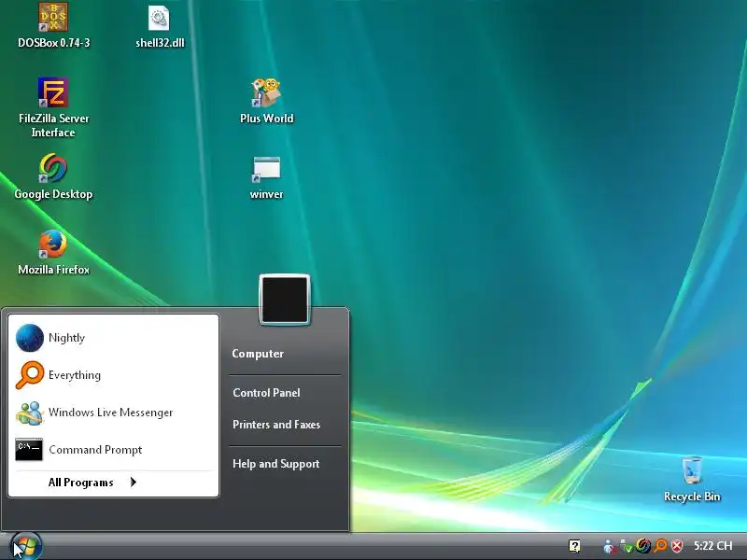Launch Mozilla Firefox from the desktop
Screen dimensions: 747x560
click(53, 252)
